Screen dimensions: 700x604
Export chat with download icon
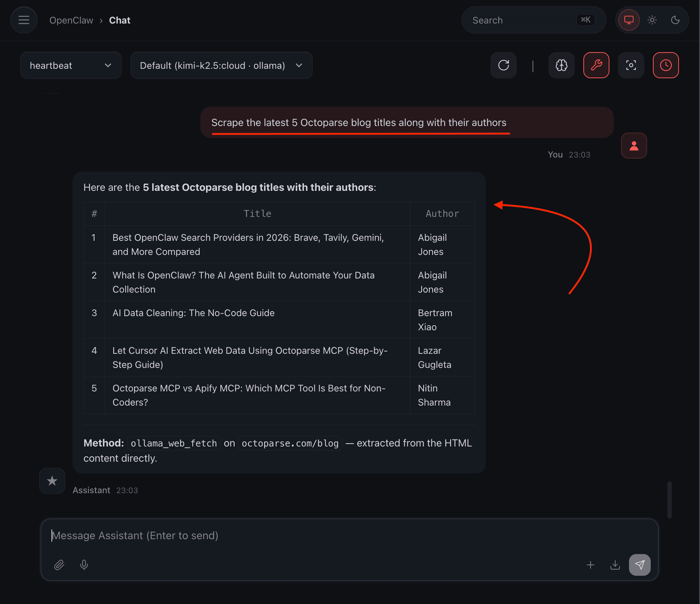(615, 565)
